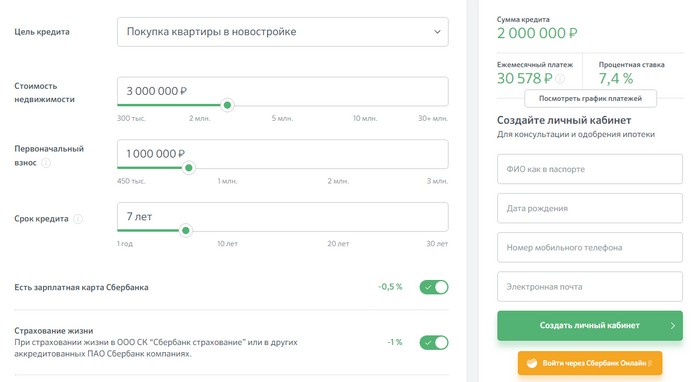Click the '20 лет' mark on term scale
Viewport: 700px width, 382px height.
338,244
